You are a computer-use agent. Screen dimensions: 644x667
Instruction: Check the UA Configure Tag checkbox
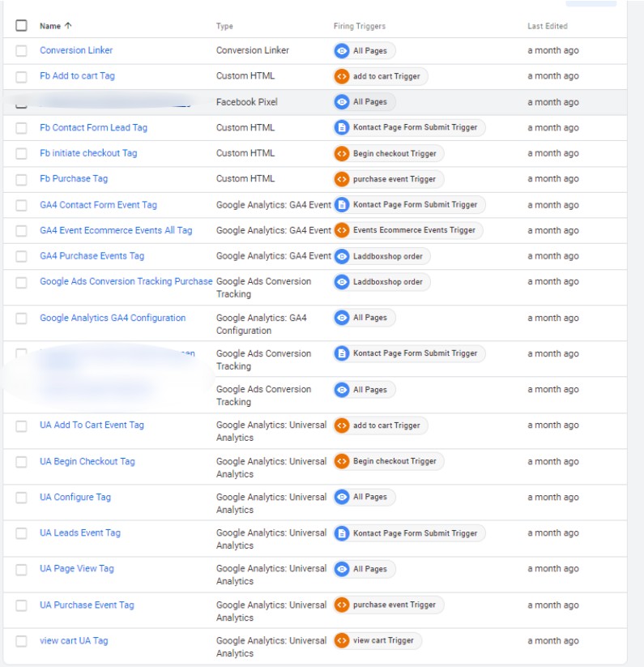pyautogui.click(x=21, y=498)
